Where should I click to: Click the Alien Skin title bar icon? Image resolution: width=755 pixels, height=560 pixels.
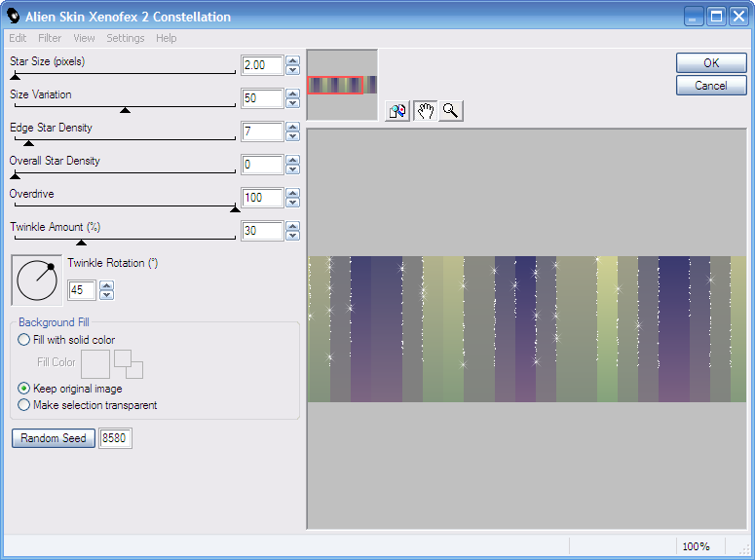(14, 17)
